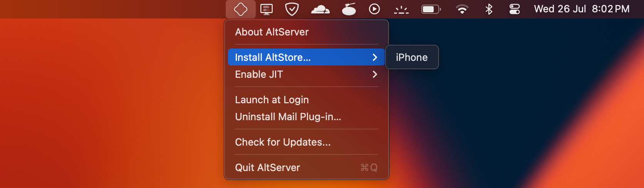Pick iPhone from the device submenu
The image size is (644, 188).
[412, 57]
